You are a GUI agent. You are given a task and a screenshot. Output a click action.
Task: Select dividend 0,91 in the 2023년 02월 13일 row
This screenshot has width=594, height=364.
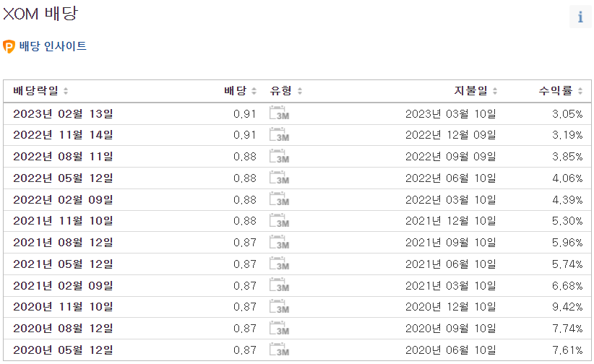click(245, 113)
